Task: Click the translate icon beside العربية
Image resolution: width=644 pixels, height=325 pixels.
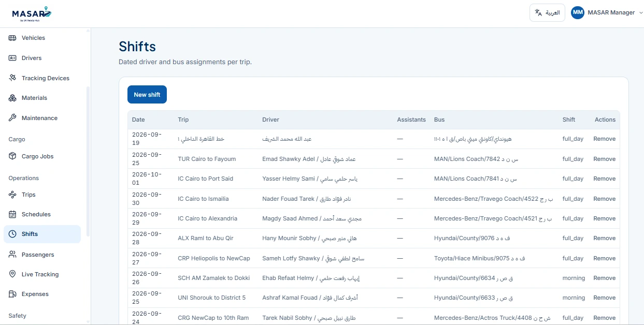Action: click(x=538, y=12)
